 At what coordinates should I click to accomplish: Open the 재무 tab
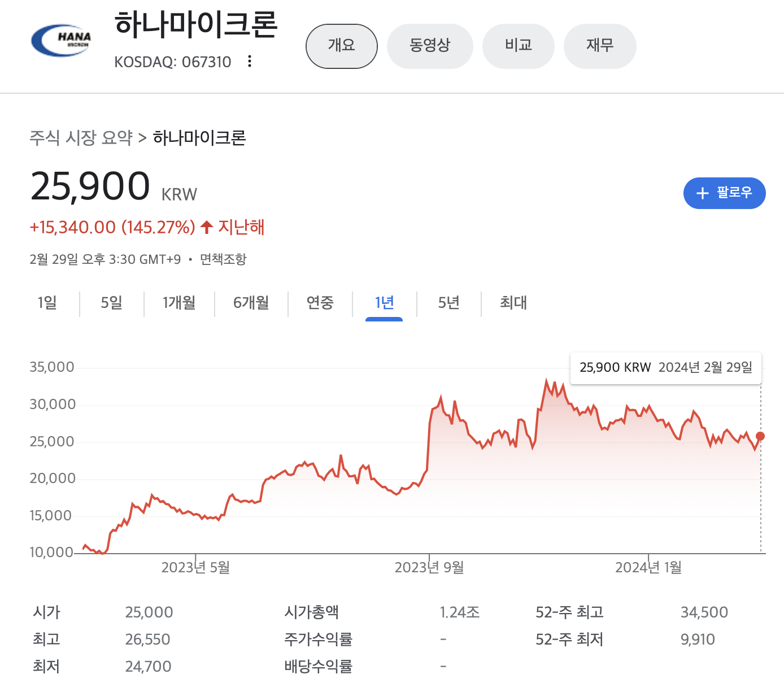(600, 46)
